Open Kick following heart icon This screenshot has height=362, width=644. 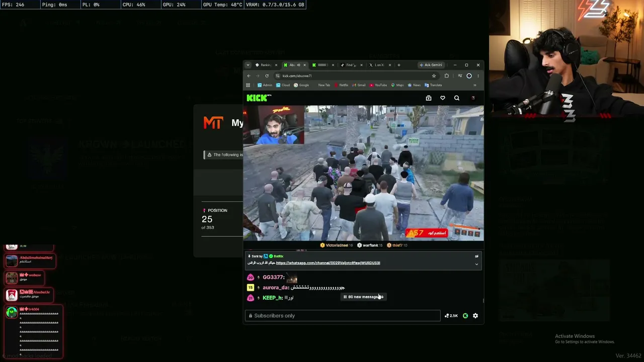443,98
